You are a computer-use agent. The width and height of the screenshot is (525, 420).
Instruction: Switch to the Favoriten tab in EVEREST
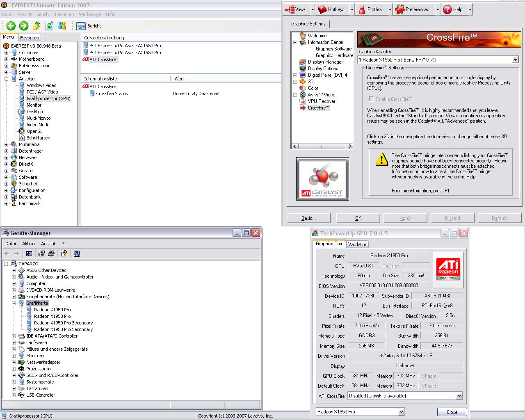(x=30, y=37)
